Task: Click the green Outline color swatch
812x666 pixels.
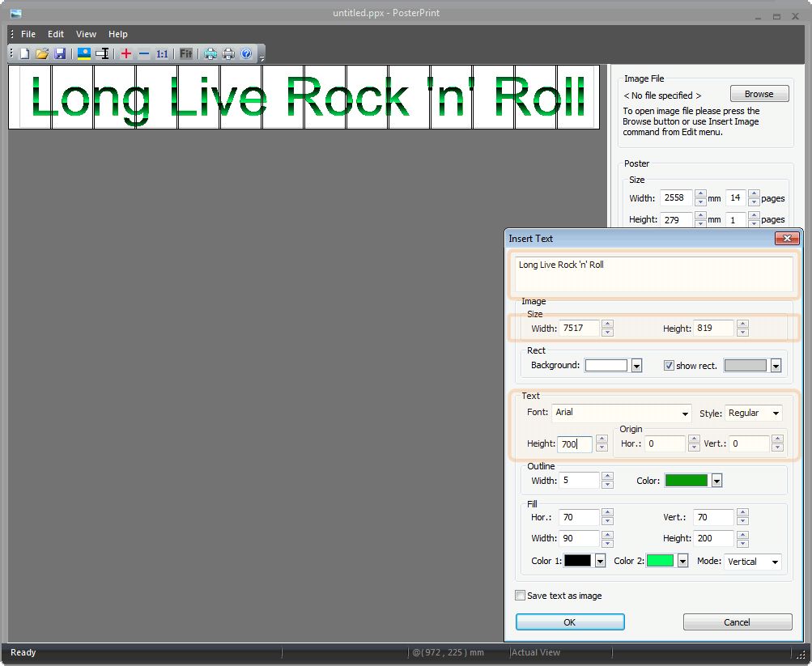Action: point(687,480)
